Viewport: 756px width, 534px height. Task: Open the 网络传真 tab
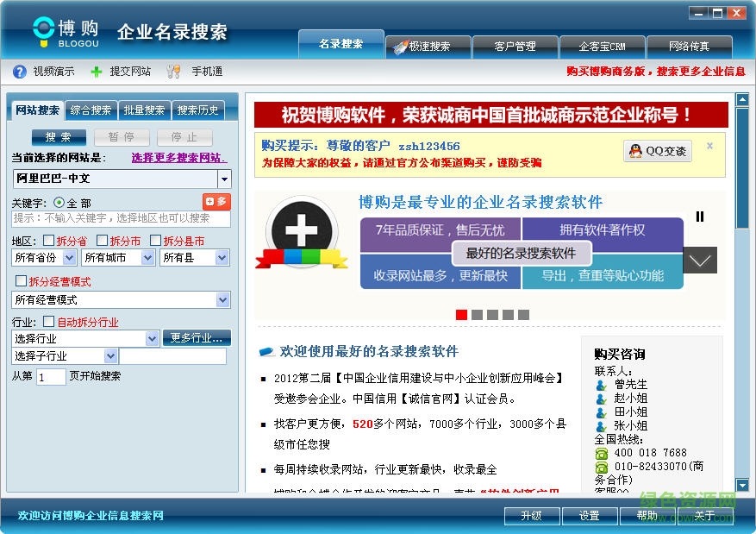[689, 47]
